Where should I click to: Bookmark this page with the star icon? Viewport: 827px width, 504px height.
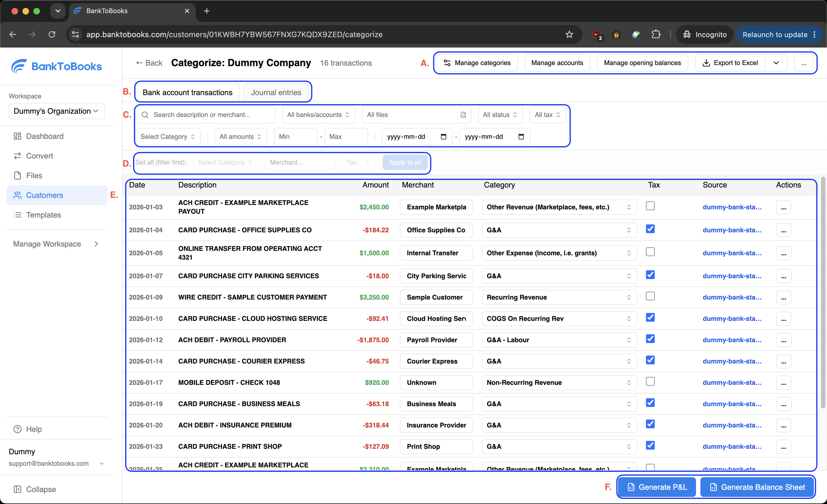tap(569, 34)
